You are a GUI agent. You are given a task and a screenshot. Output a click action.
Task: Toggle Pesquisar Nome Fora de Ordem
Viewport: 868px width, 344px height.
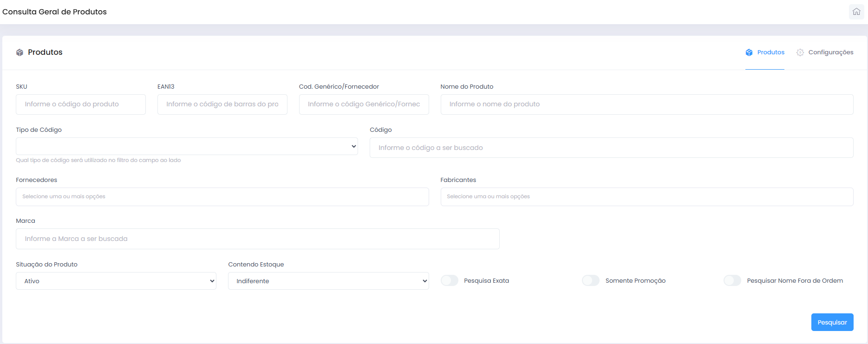click(x=732, y=280)
